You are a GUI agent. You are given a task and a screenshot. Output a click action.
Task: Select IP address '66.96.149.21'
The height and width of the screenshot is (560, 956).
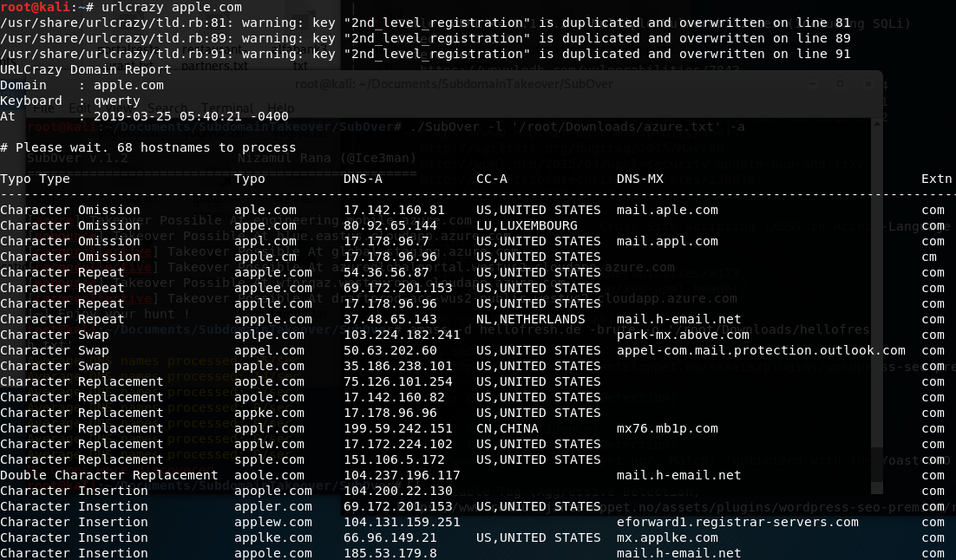pos(390,538)
